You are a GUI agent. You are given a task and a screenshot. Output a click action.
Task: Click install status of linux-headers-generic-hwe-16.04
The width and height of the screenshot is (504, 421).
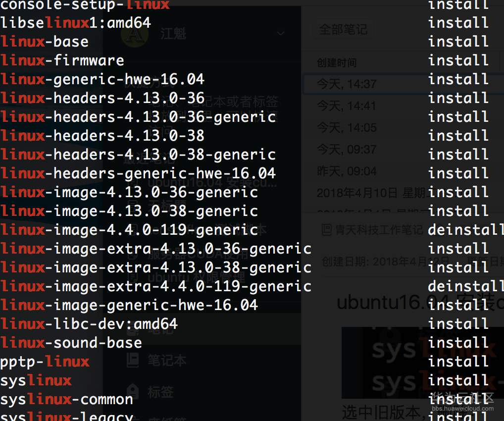point(458,173)
